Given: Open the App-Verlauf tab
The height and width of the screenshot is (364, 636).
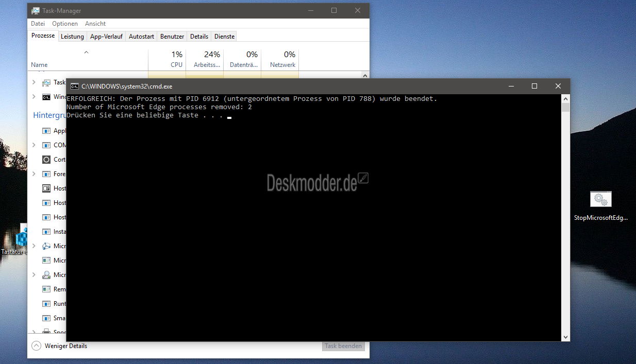Looking at the screenshot, I should pyautogui.click(x=106, y=37).
